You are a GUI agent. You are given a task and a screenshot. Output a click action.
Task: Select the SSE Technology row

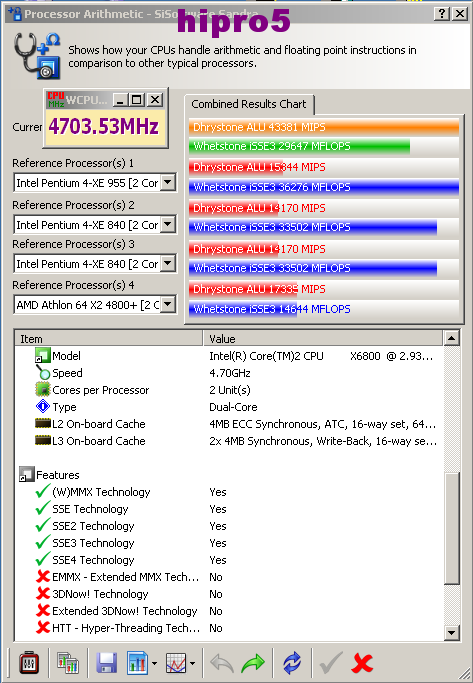pos(229,509)
